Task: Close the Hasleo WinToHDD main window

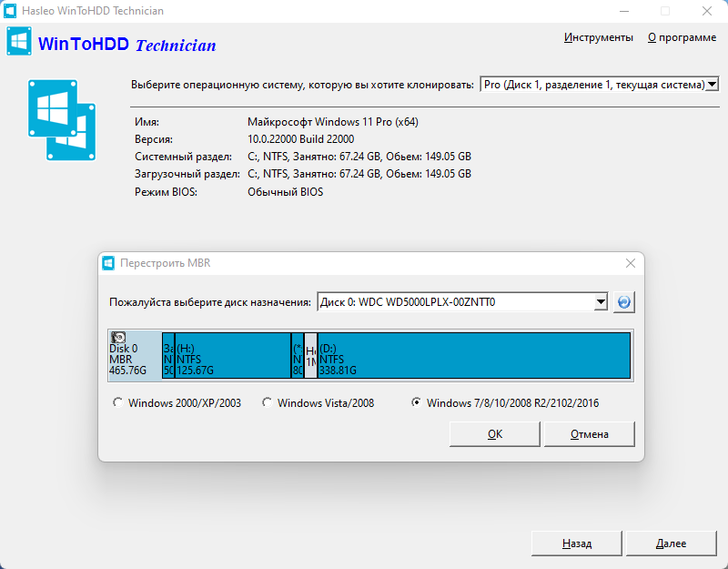Action: click(x=707, y=11)
